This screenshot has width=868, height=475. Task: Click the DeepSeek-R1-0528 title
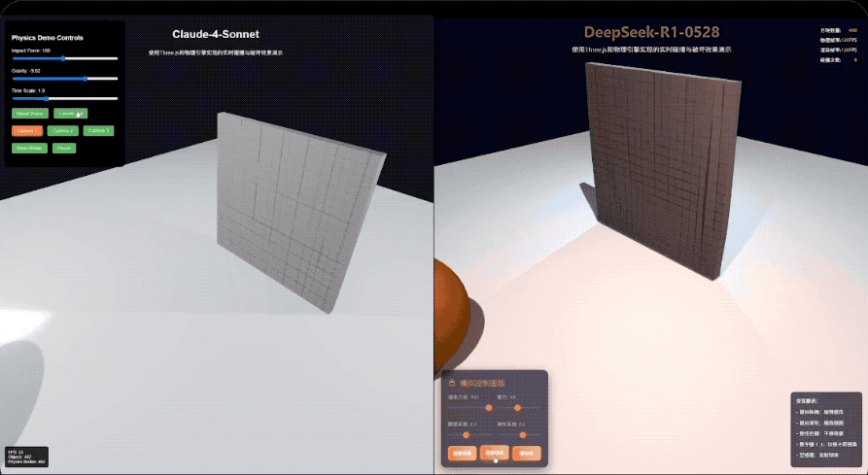[651, 32]
